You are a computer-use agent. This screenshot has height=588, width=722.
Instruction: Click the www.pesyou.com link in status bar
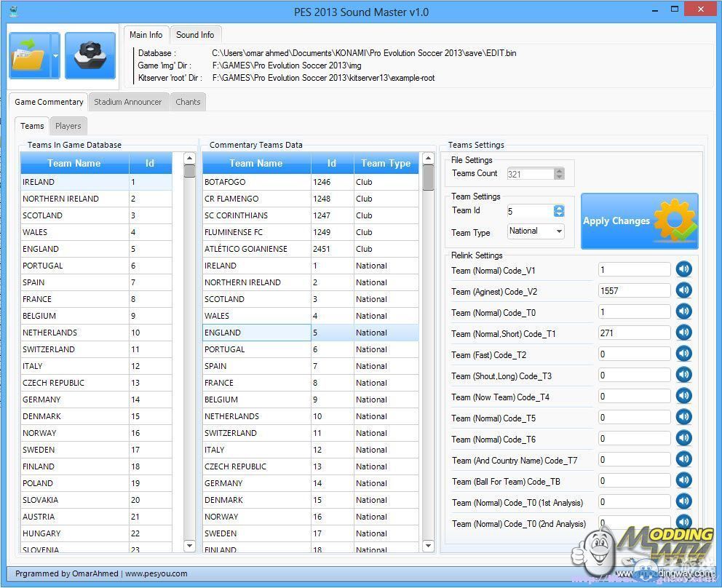pos(156,573)
